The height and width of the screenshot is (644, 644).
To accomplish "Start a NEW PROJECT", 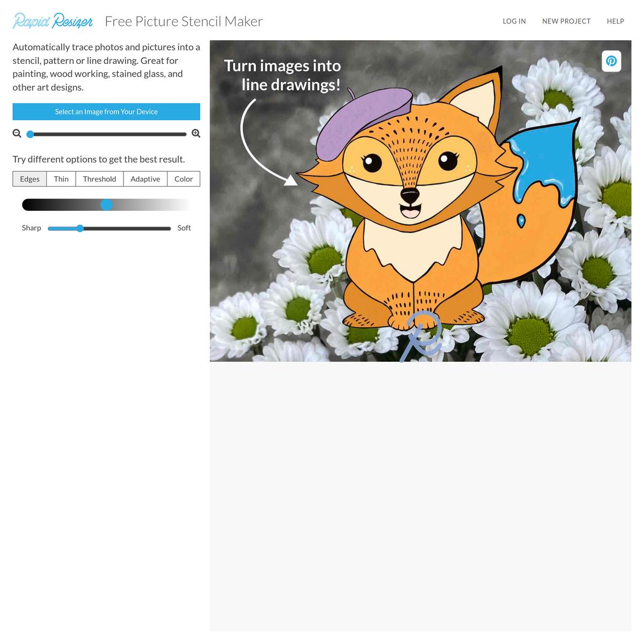I will pyautogui.click(x=566, y=21).
